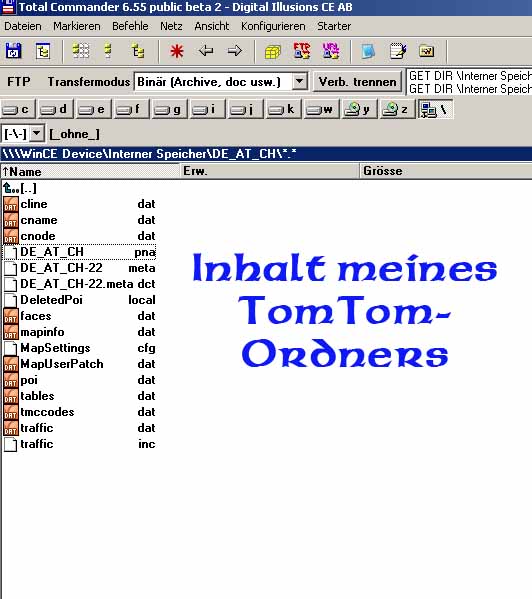Open the Transfermodus dropdown arrow
This screenshot has width=532, height=599.
click(x=300, y=81)
